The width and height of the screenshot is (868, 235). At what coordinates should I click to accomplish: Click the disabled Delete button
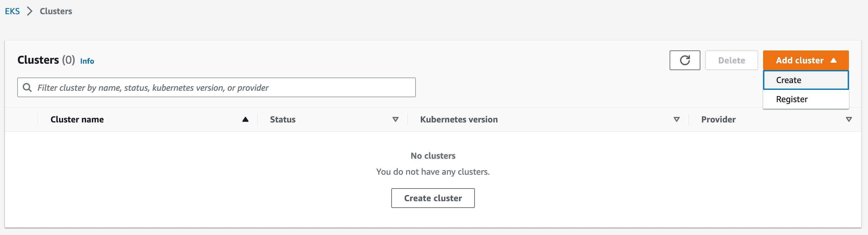pos(731,60)
